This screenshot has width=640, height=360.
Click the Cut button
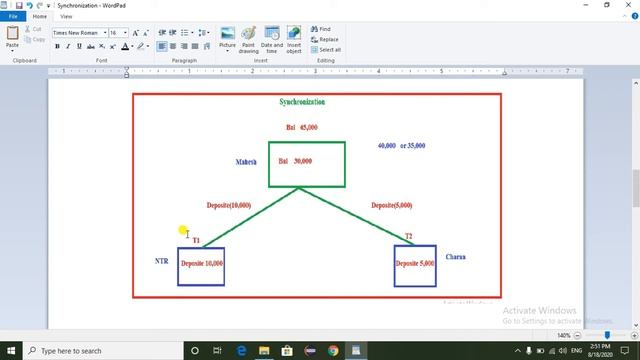point(33,29)
